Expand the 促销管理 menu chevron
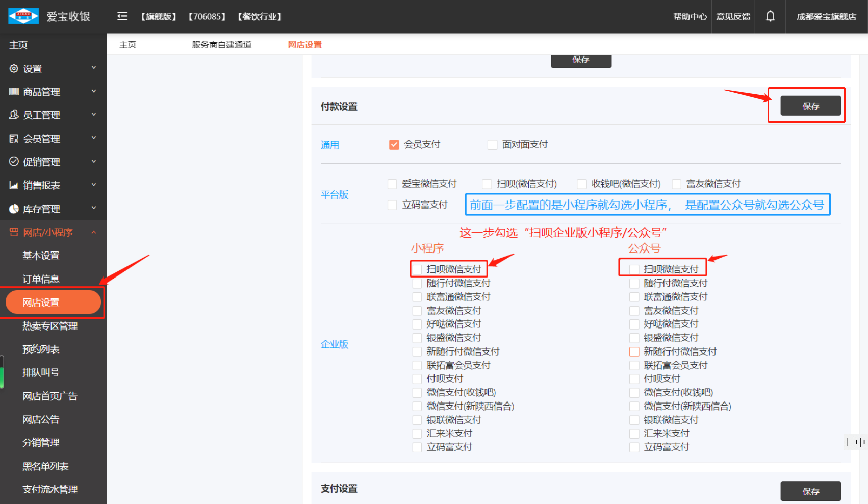The image size is (868, 504). coord(94,161)
